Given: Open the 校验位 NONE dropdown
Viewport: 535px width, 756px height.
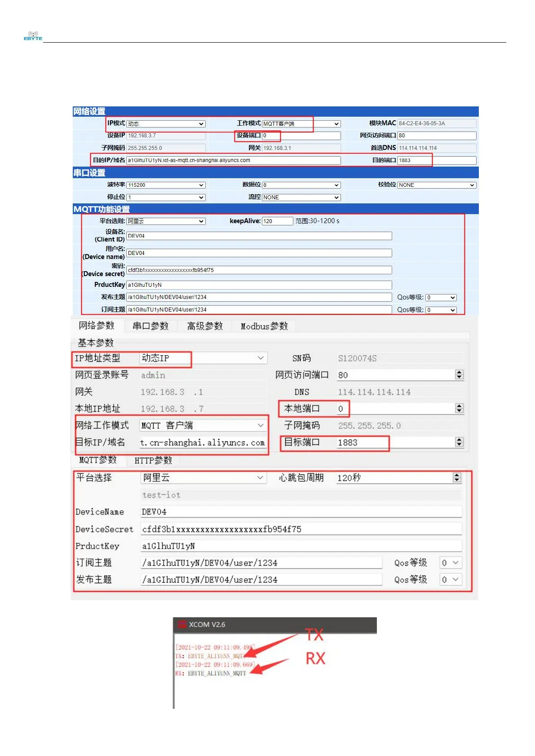Looking at the screenshot, I should tap(437, 185).
